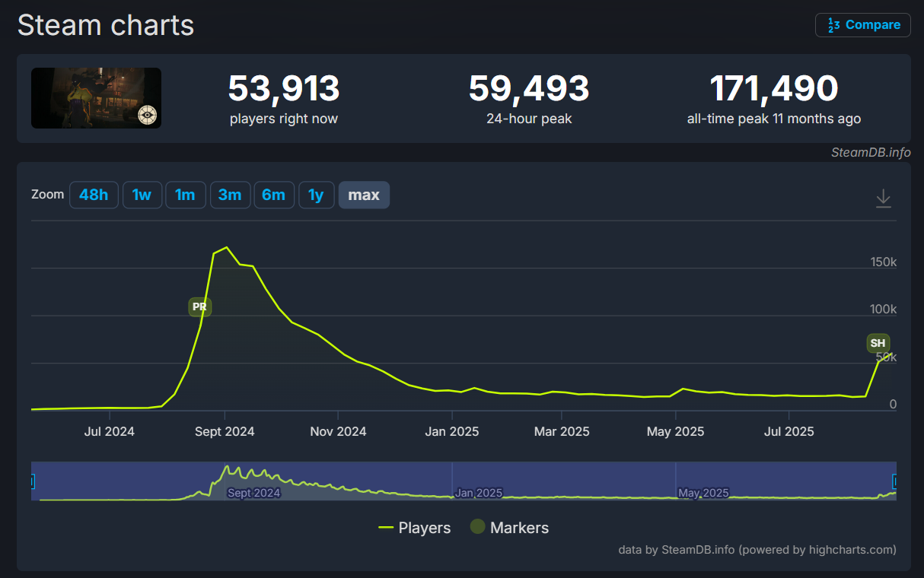Screen dimensions: 924x578
Task: Open the game thumbnail image
Action: 96,98
